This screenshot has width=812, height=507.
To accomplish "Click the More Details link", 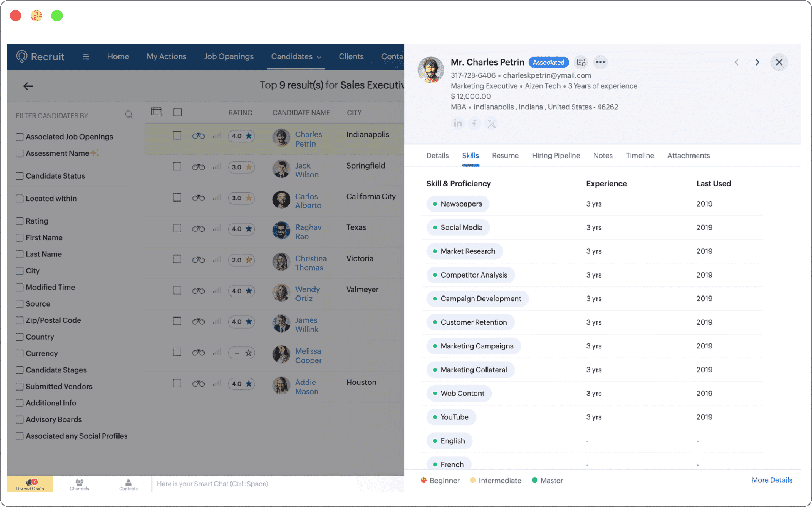I will 772,480.
